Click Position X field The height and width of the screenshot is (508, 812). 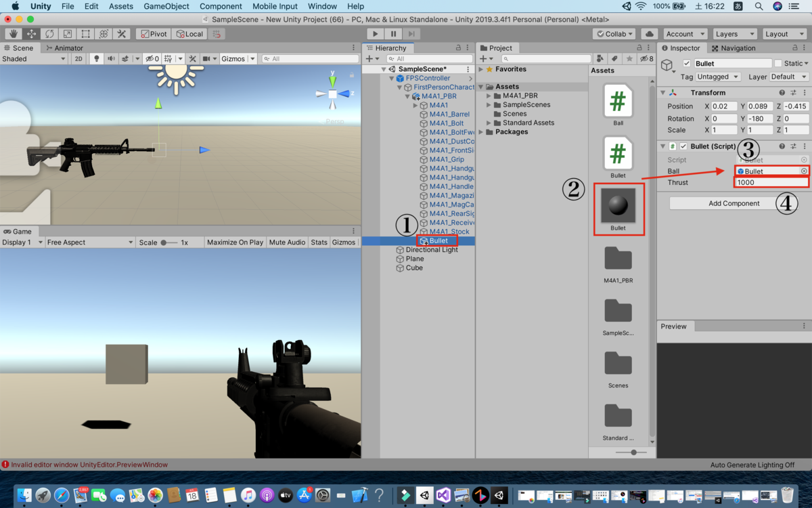(x=724, y=106)
